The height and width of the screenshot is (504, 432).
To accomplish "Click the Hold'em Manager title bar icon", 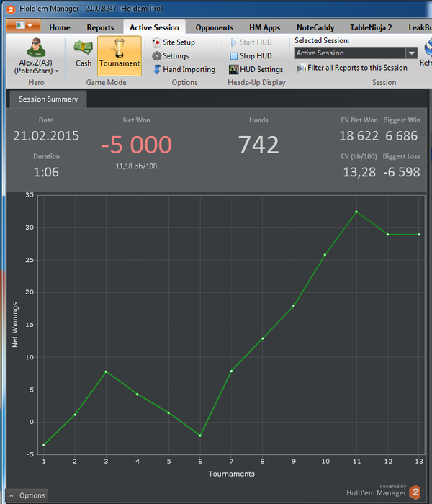I will coord(11,9).
